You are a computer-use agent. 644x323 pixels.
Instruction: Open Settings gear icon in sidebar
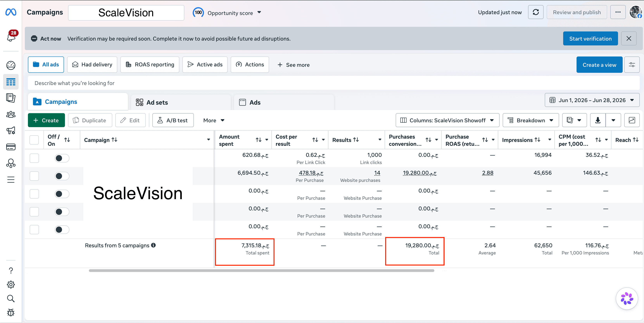(11, 285)
